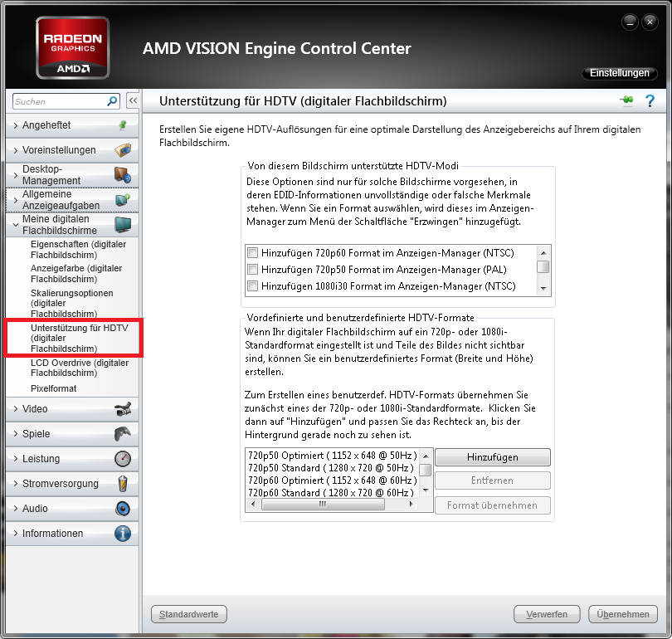Screen dimensions: 672x639
Task: Open the Pixelformat page
Action: click(54, 388)
